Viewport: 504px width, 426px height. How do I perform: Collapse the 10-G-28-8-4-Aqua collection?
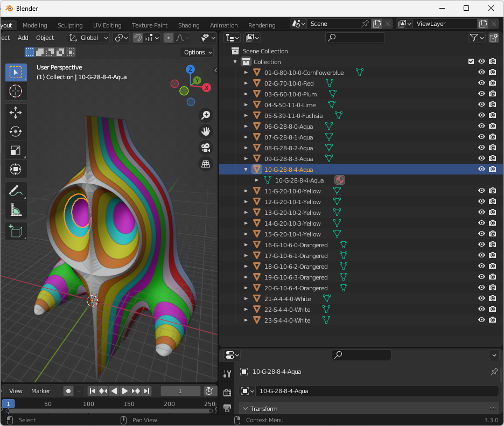(246, 169)
